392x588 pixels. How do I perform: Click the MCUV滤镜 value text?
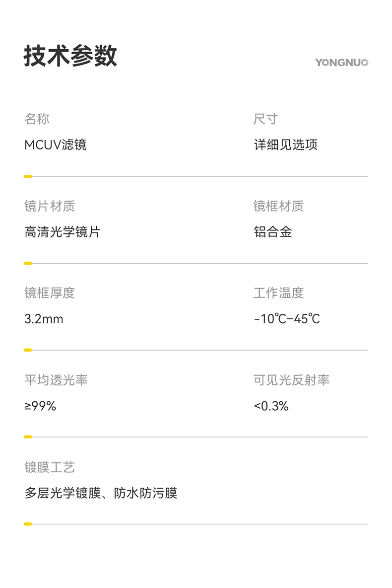pos(55,145)
